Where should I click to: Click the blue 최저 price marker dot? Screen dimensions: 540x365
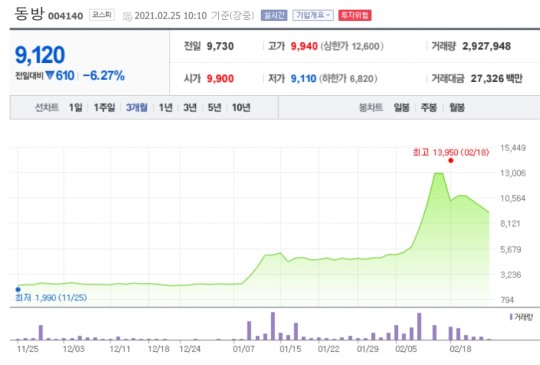(x=18, y=290)
